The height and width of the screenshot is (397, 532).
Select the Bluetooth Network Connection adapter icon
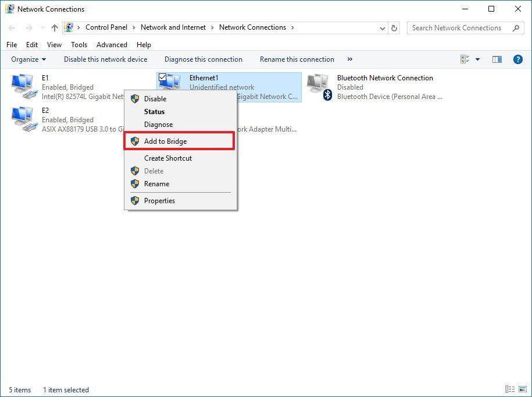pos(317,85)
